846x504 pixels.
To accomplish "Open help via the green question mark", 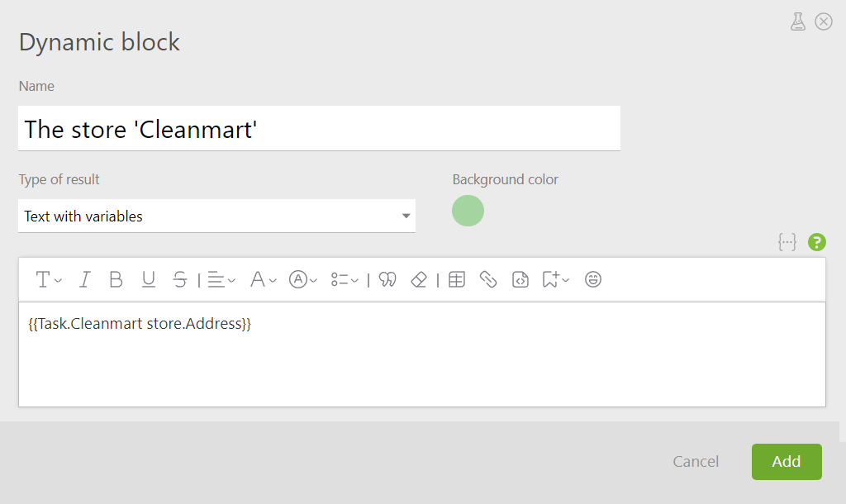I will [x=817, y=242].
